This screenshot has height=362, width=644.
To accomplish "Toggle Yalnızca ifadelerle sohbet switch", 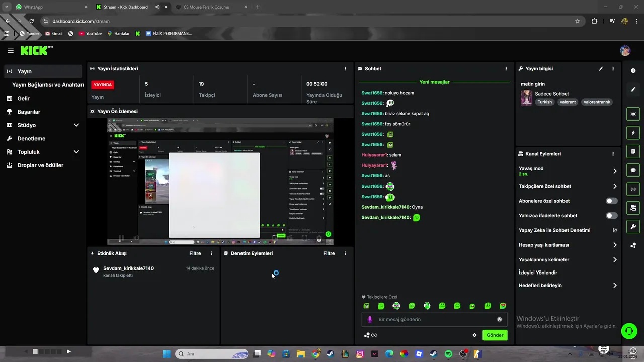I will (612, 216).
